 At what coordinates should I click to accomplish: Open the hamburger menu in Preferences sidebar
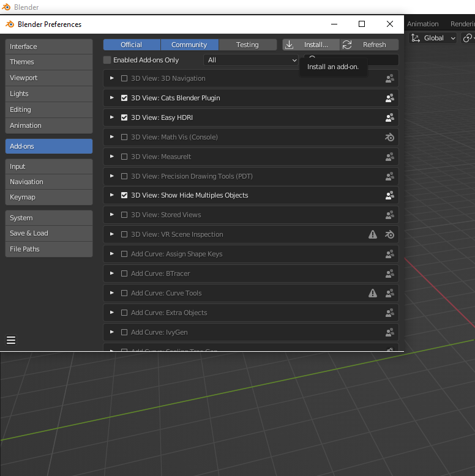tap(11, 340)
